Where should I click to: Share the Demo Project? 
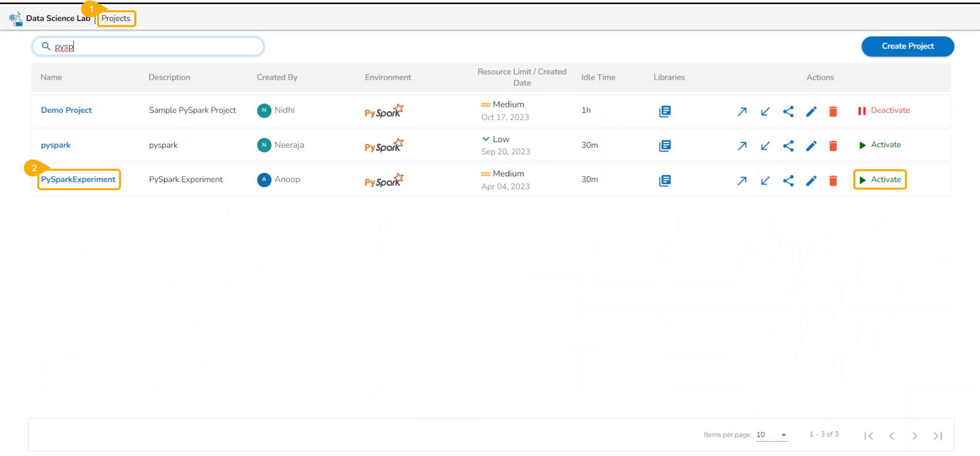(x=788, y=111)
